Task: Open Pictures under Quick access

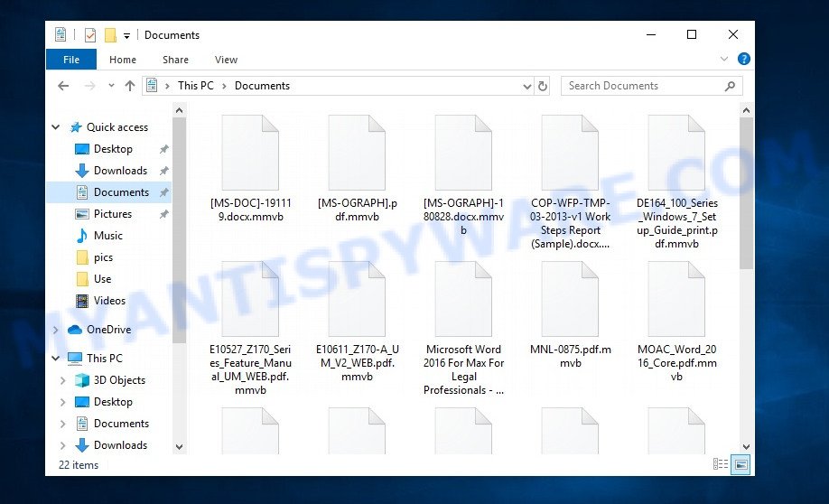Action: coord(113,214)
